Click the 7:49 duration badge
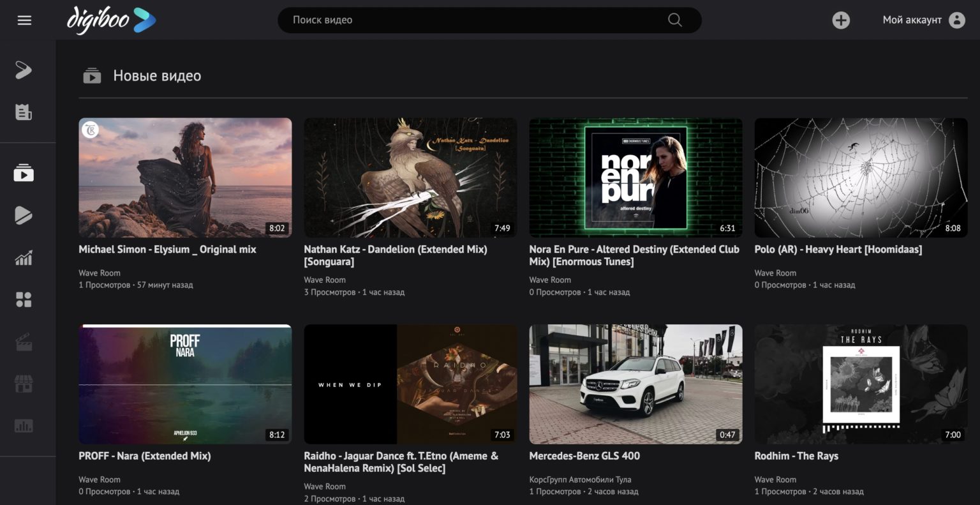 [502, 228]
